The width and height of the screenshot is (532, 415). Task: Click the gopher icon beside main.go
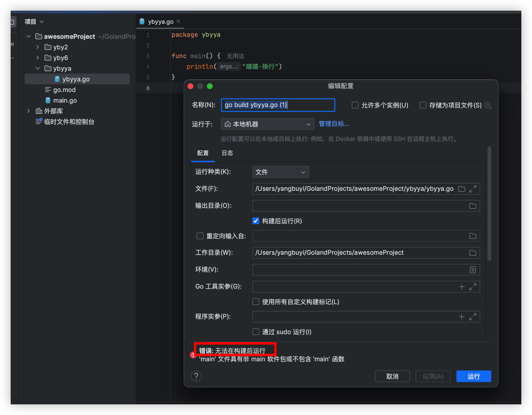48,100
